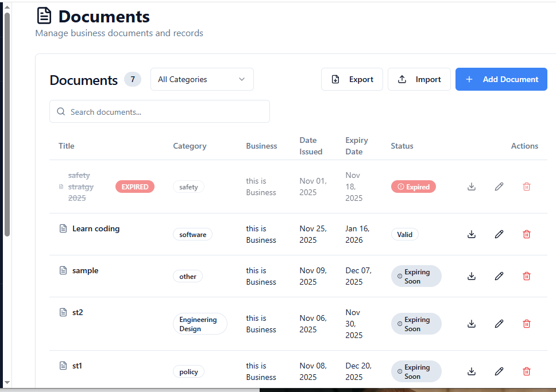Download the expired safety stratgy 2025 document

point(472,187)
